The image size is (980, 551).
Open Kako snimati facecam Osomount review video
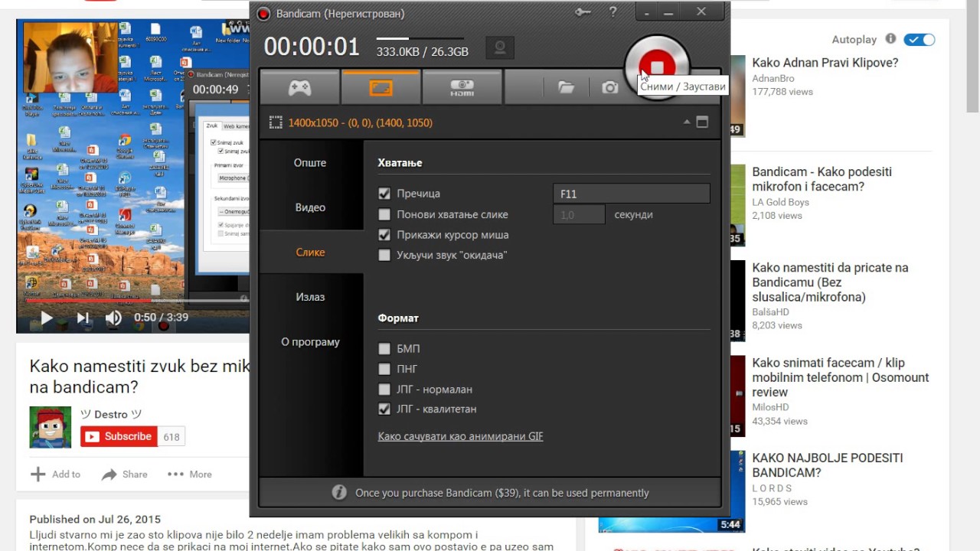pos(840,377)
